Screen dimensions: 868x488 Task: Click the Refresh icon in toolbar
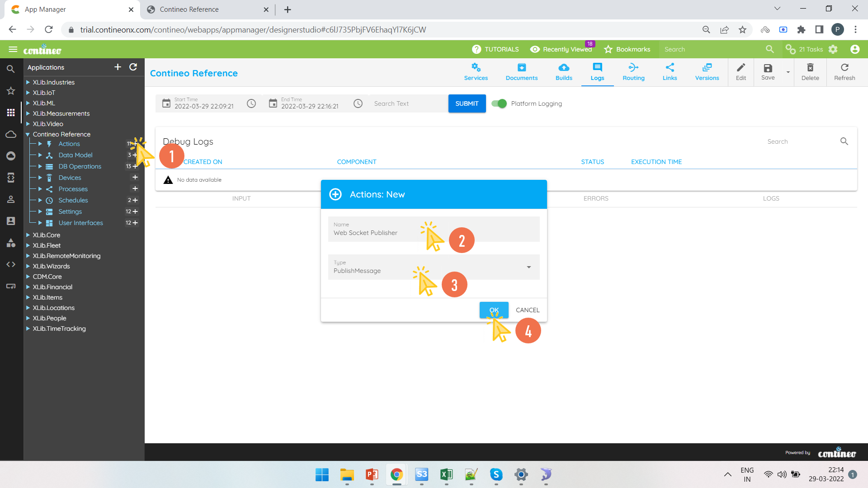[844, 71]
